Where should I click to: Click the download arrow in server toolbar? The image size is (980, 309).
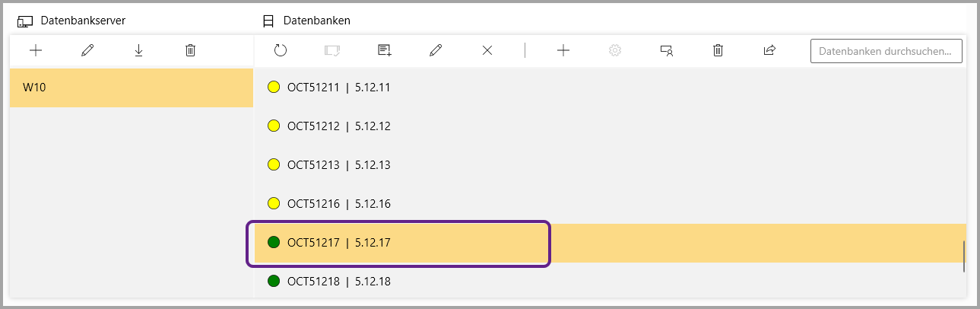138,51
